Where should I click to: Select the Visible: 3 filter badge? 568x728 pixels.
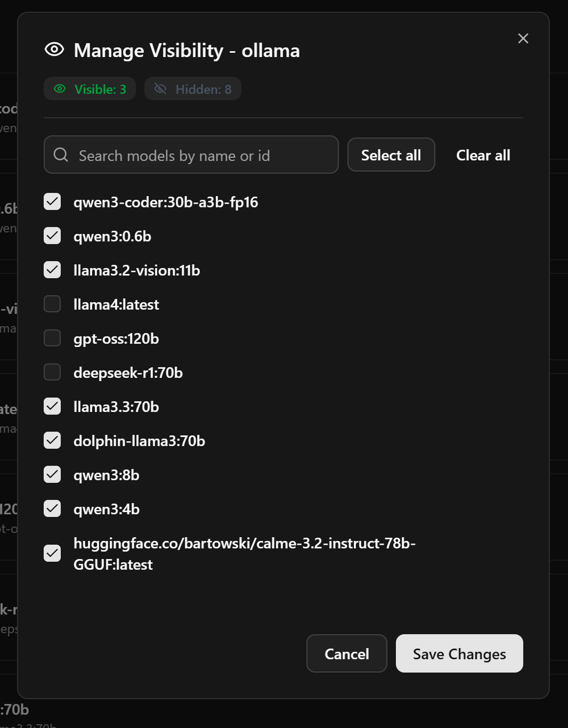point(90,88)
